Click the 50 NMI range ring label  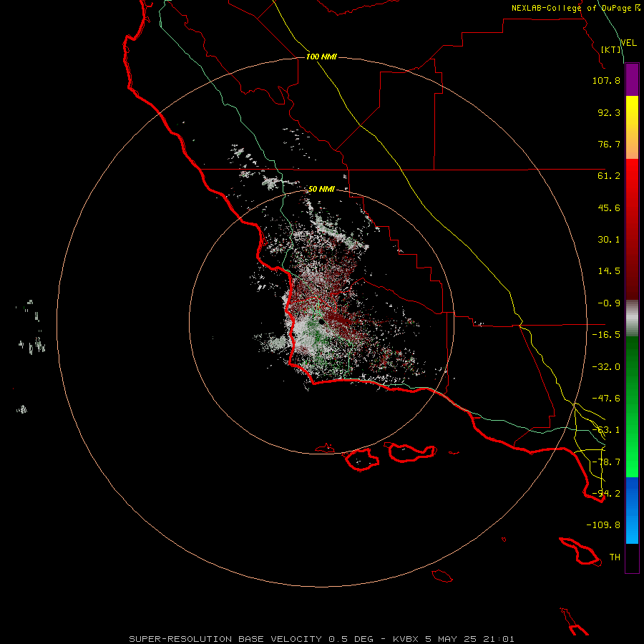321,189
